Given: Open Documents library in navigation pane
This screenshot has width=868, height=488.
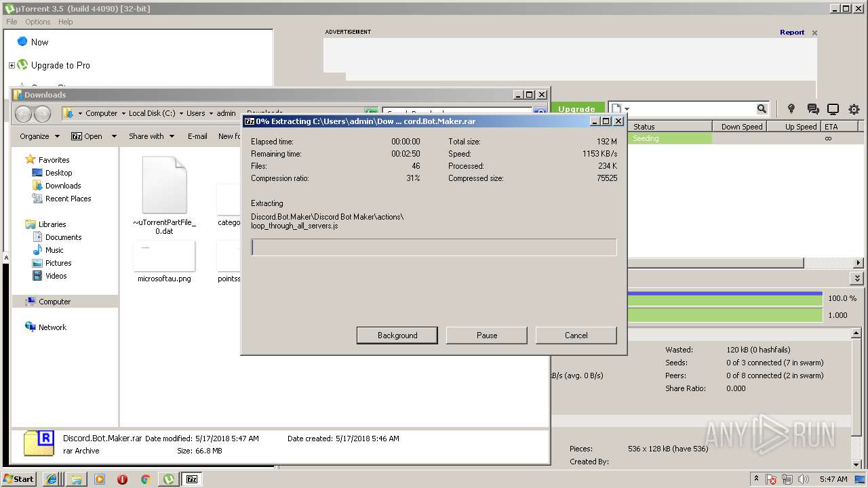Looking at the screenshot, I should [x=63, y=237].
